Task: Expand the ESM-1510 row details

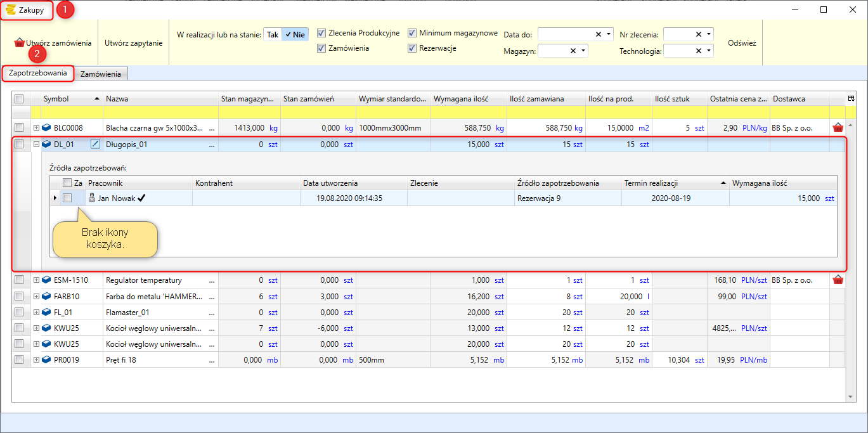Action: coord(36,280)
